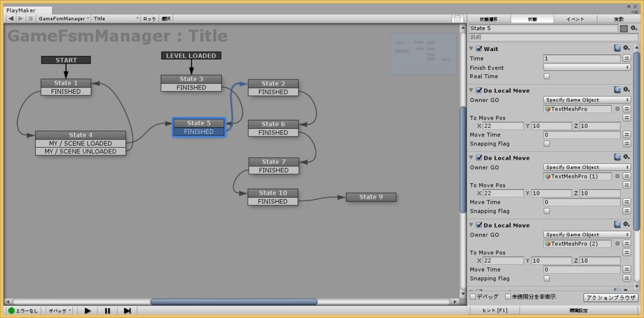Collapse the Wait action foldout triangle
The image size is (644, 318).
coord(472,49)
